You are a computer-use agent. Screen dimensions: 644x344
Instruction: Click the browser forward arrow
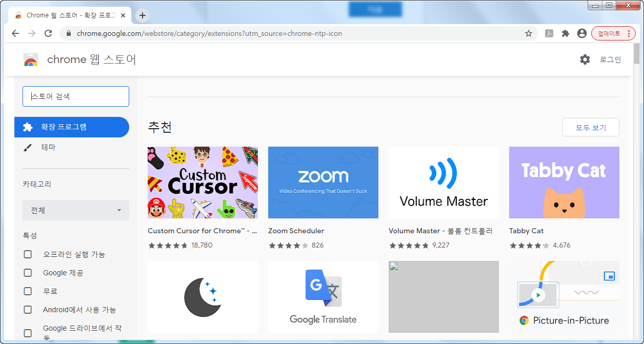32,33
